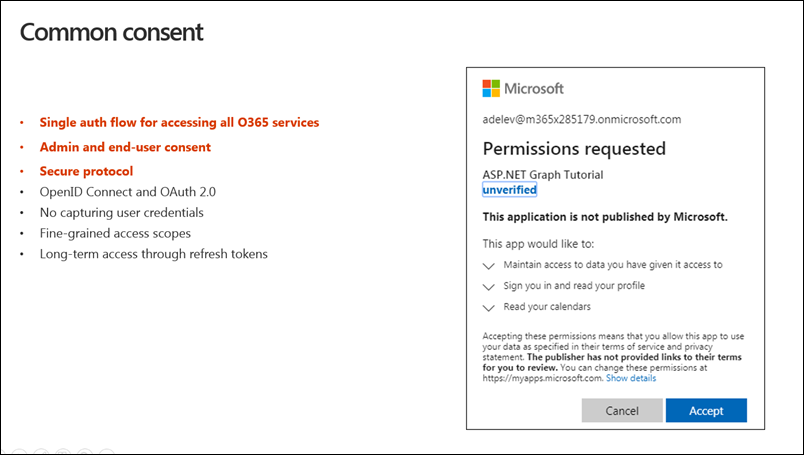Expand the Read your calendars permission chevron
804x455 pixels.
[489, 308]
